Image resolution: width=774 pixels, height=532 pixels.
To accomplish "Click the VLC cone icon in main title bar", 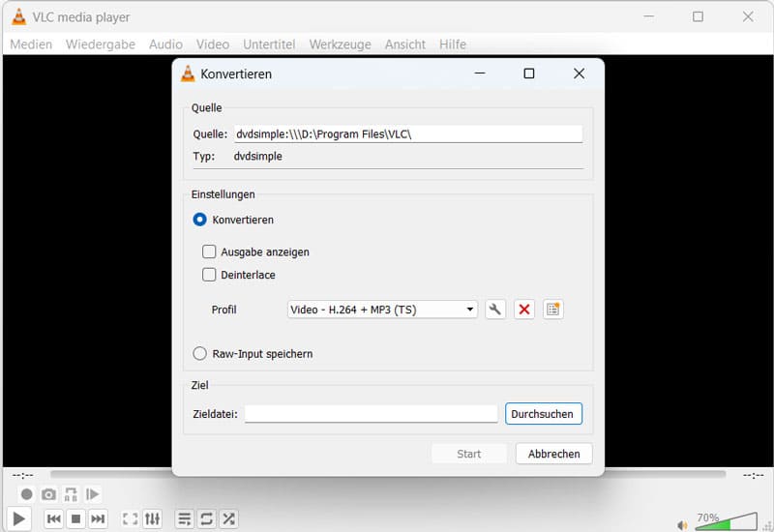I will click(x=18, y=16).
